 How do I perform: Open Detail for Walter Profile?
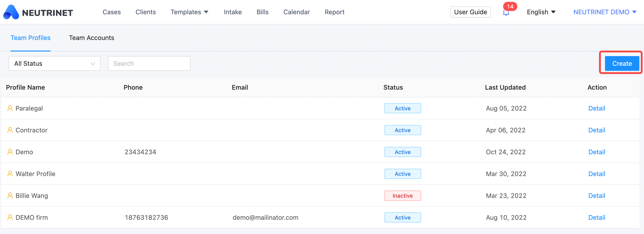[596, 174]
